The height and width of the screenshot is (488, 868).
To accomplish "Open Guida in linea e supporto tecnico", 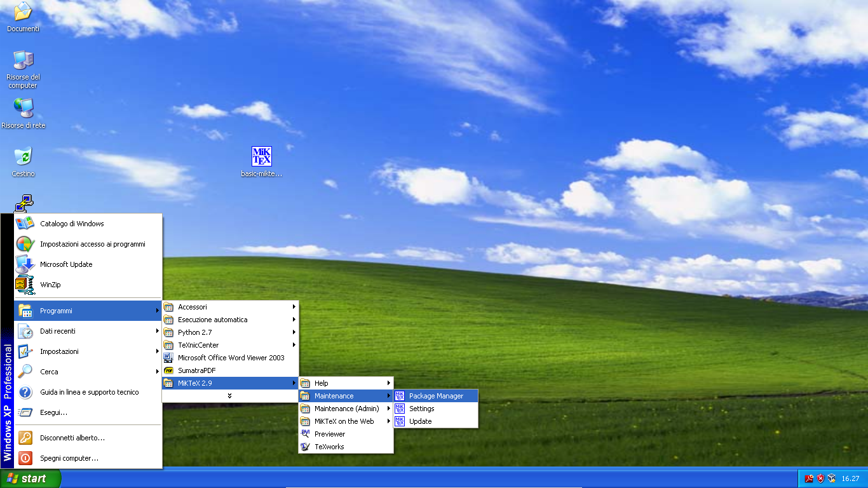I will 88,392.
